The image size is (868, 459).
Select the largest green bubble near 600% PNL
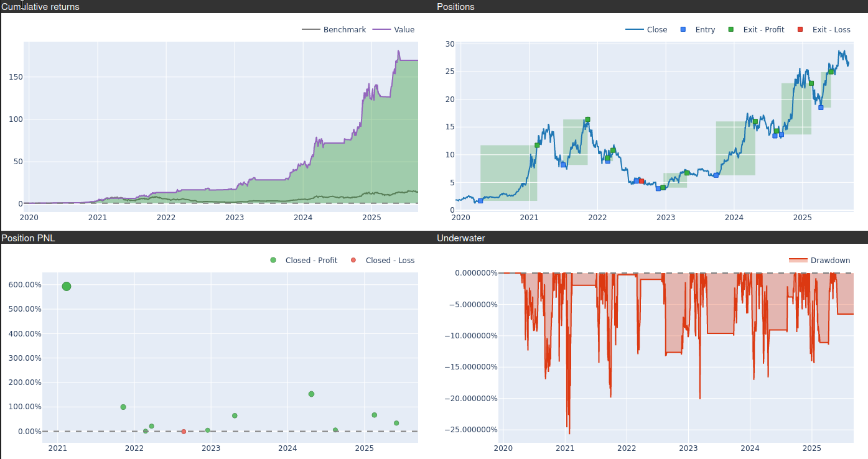pos(67,287)
